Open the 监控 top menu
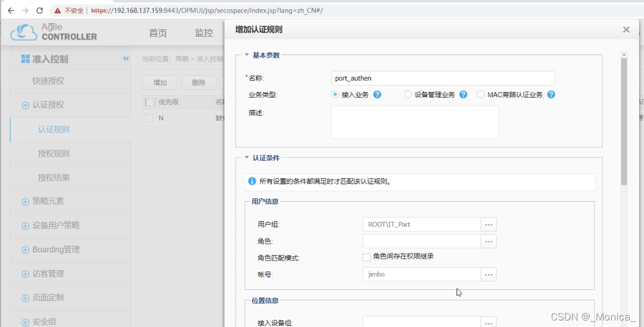The width and height of the screenshot is (644, 327). point(204,33)
